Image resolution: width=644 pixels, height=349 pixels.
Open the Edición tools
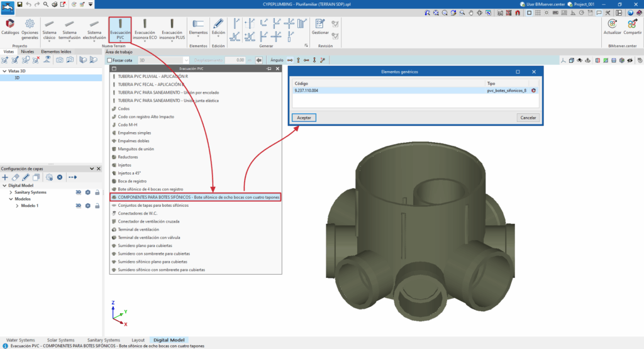click(218, 26)
